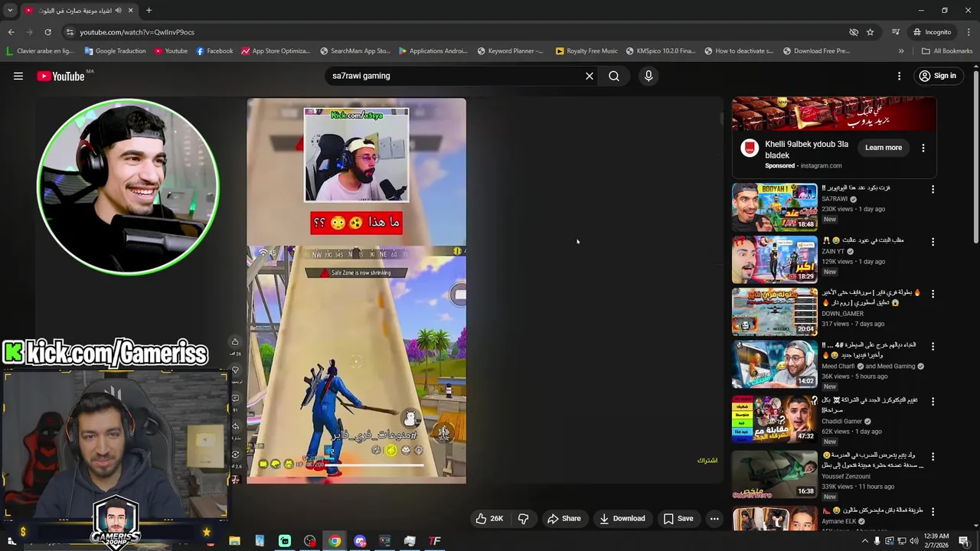The width and height of the screenshot is (980, 551).
Task: Bookmark this page with the star
Action: (x=871, y=32)
